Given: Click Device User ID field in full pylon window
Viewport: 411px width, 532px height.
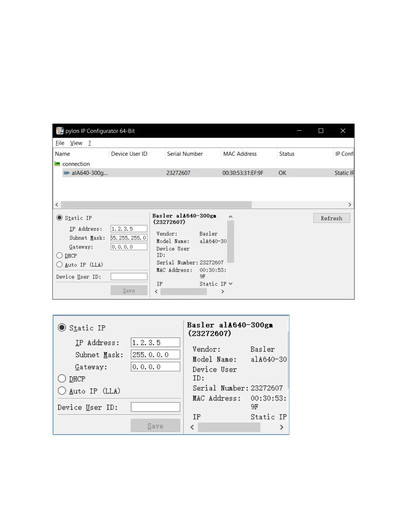Looking at the screenshot, I should pyautogui.click(x=129, y=277).
